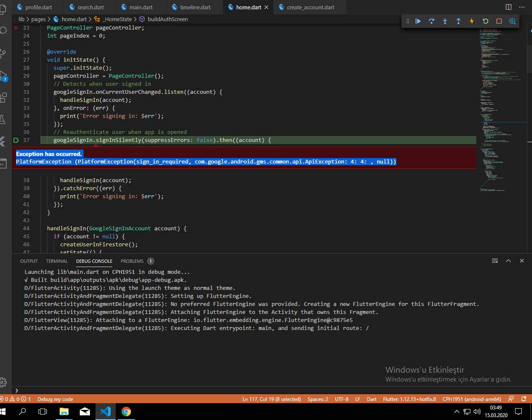Image resolution: width=532 pixels, height=420 pixels.
Task: Step over the current line in debugger
Action: (x=432, y=21)
